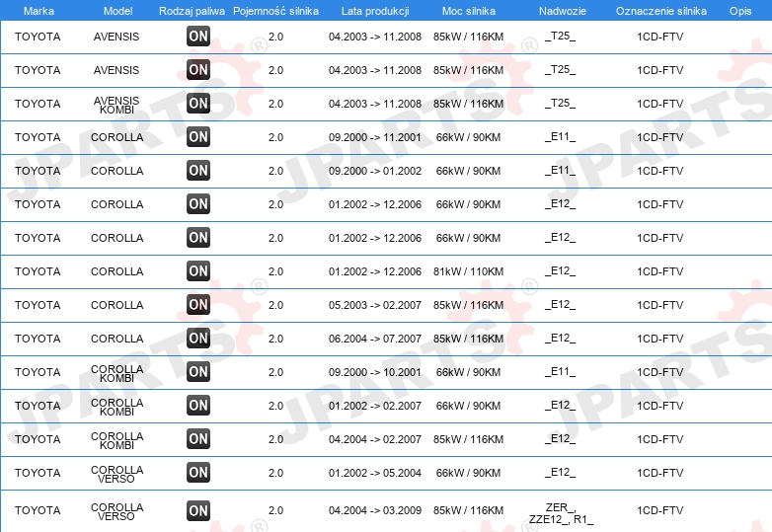Click the Marka column header

(x=39, y=11)
